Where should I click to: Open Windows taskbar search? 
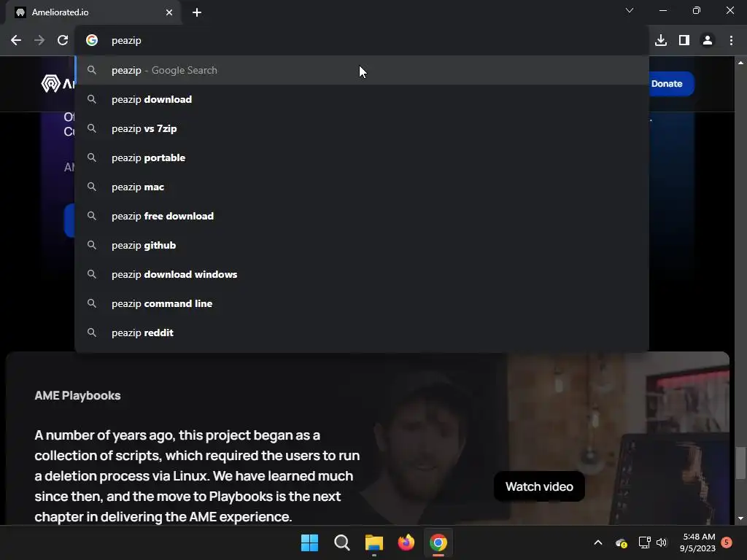[x=341, y=542]
